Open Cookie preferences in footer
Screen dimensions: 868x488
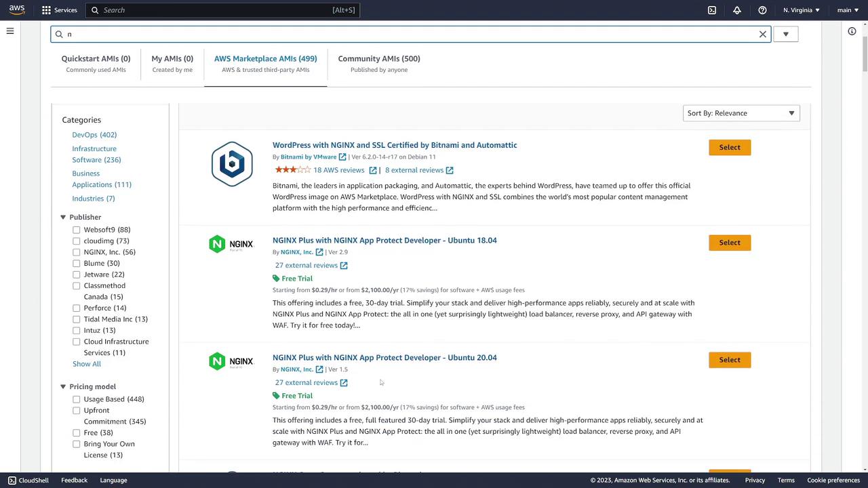click(833, 480)
